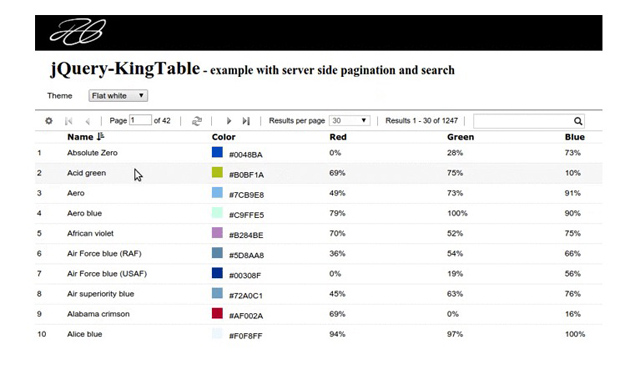Sort by the Green column header
This screenshot has width=625, height=375.
pyautogui.click(x=460, y=137)
